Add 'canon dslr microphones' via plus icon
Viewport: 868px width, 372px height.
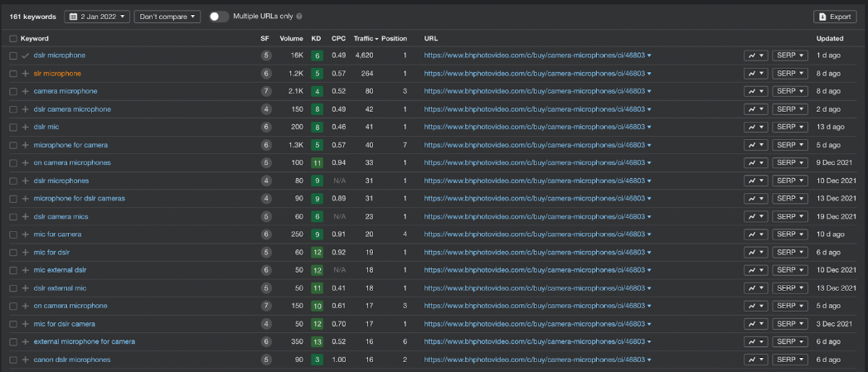(25, 360)
